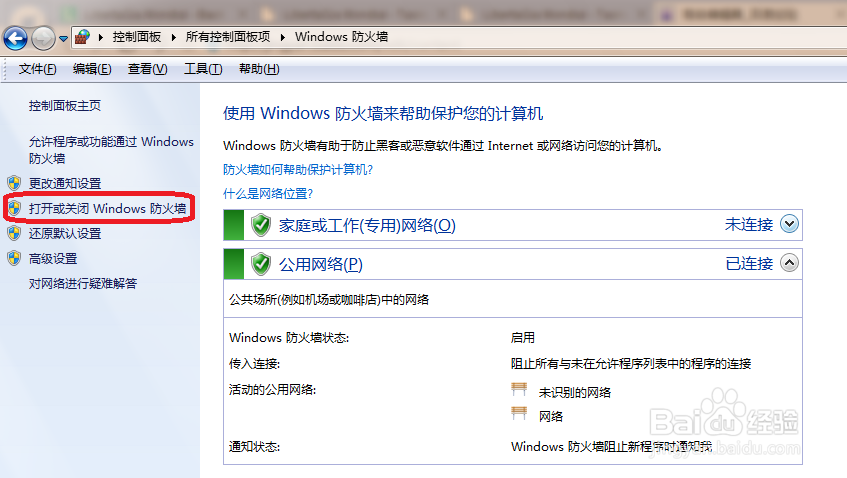Open 还原默认设置 link
Image resolution: width=847 pixels, height=478 pixels.
pyautogui.click(x=65, y=234)
